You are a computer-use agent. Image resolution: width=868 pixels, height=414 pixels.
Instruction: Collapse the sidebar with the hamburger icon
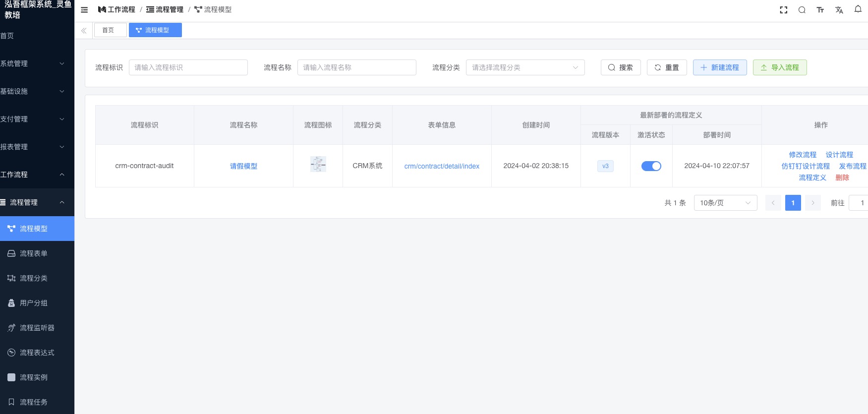pos(84,9)
